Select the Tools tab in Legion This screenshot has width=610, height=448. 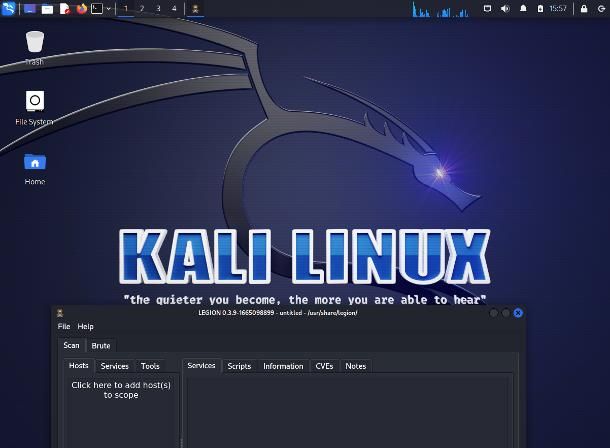pyautogui.click(x=150, y=366)
